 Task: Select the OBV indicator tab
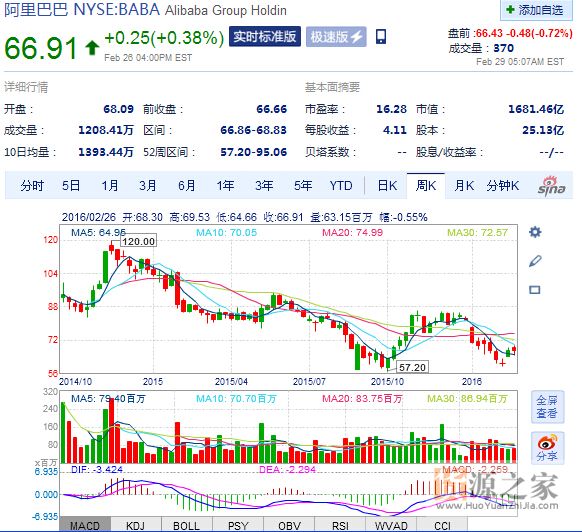point(289,525)
